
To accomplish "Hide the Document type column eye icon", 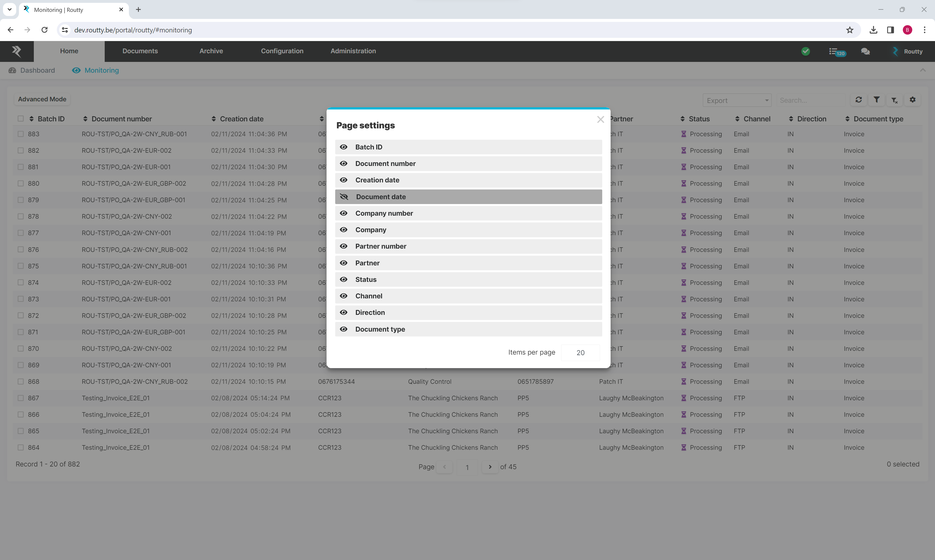I will coord(344,329).
